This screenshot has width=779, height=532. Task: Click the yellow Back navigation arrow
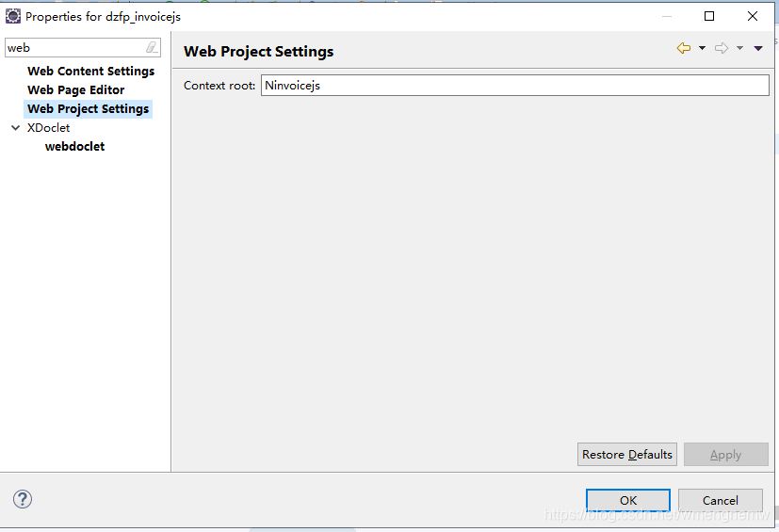tap(684, 49)
